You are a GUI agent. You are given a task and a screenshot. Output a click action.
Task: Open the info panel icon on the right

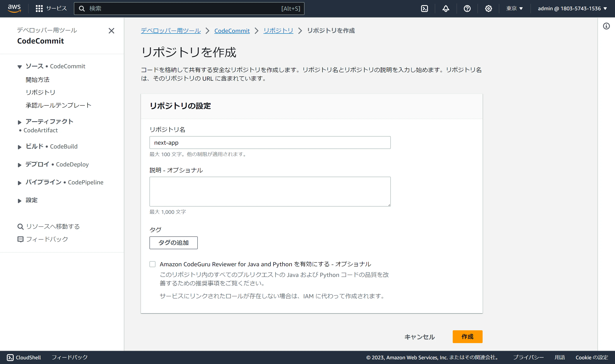pos(607,26)
